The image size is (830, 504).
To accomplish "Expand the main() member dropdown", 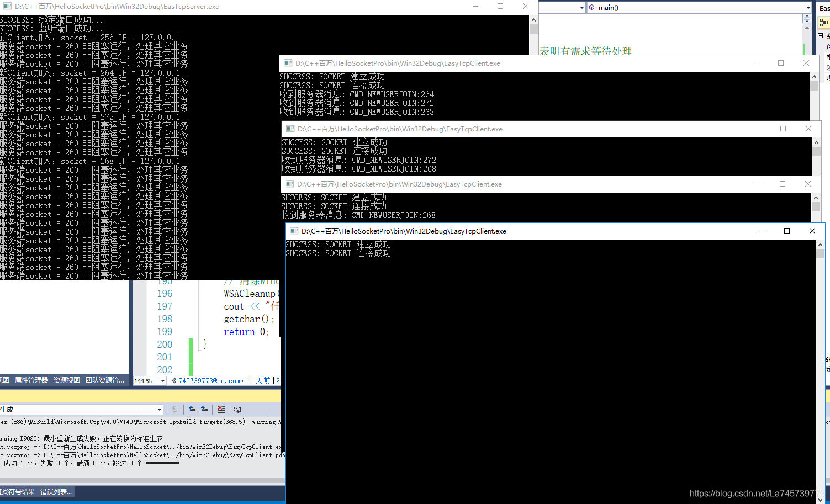I will [808, 8].
